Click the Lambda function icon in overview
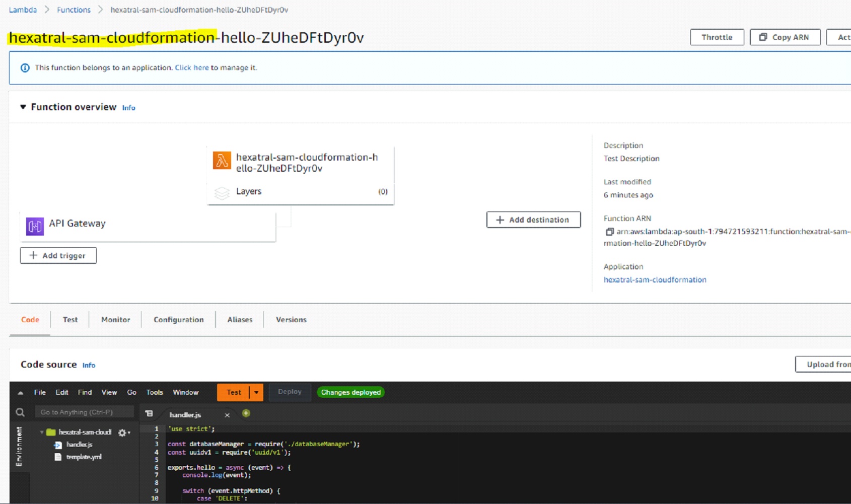851x504 pixels. 222,161
